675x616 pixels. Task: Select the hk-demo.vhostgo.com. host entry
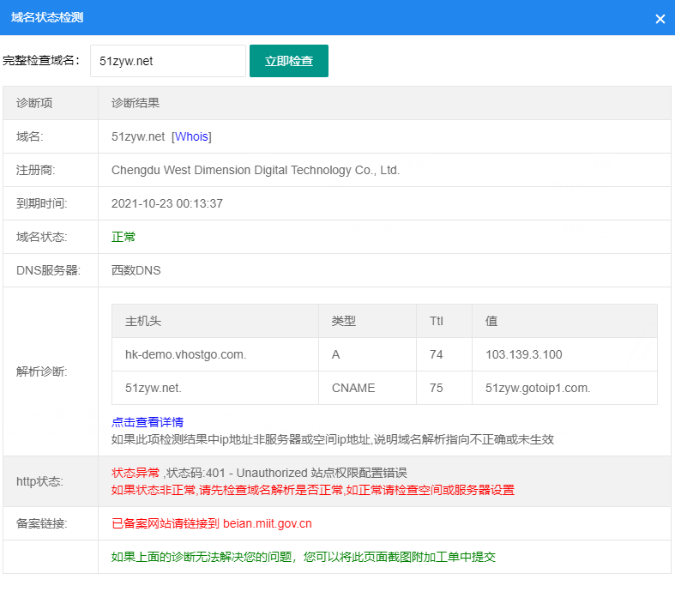coord(184,354)
